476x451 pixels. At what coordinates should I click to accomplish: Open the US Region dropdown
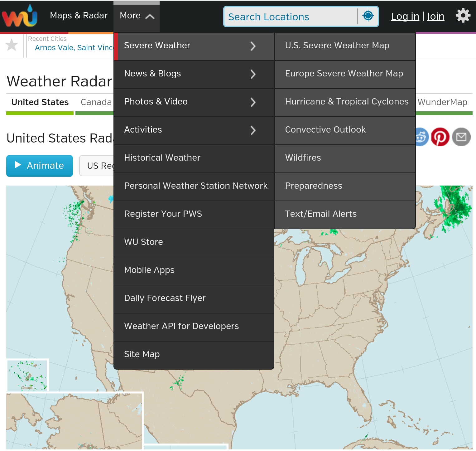[x=97, y=166]
